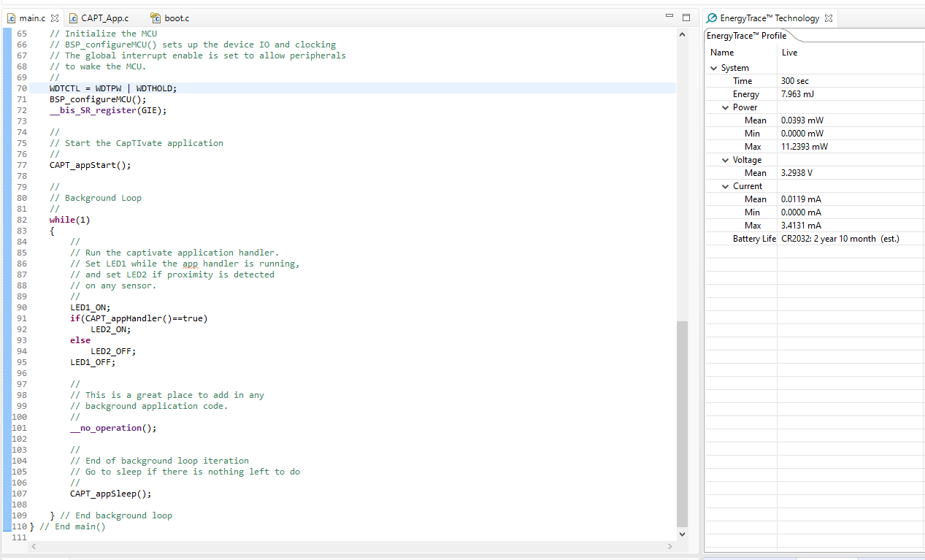
Task: Close the EnergyTrace Technology view
Action: coord(829,18)
